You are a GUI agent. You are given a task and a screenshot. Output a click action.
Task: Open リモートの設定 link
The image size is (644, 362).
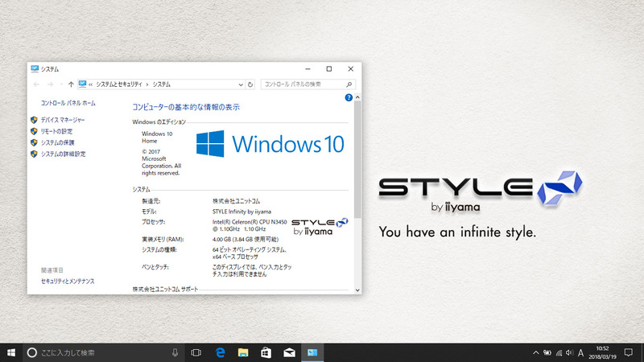(56, 131)
